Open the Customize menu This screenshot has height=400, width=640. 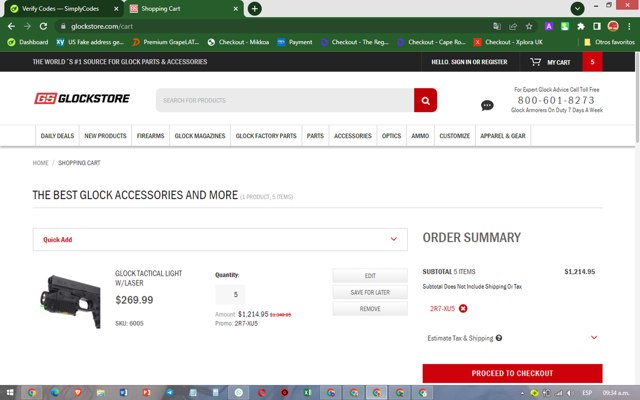(x=455, y=136)
